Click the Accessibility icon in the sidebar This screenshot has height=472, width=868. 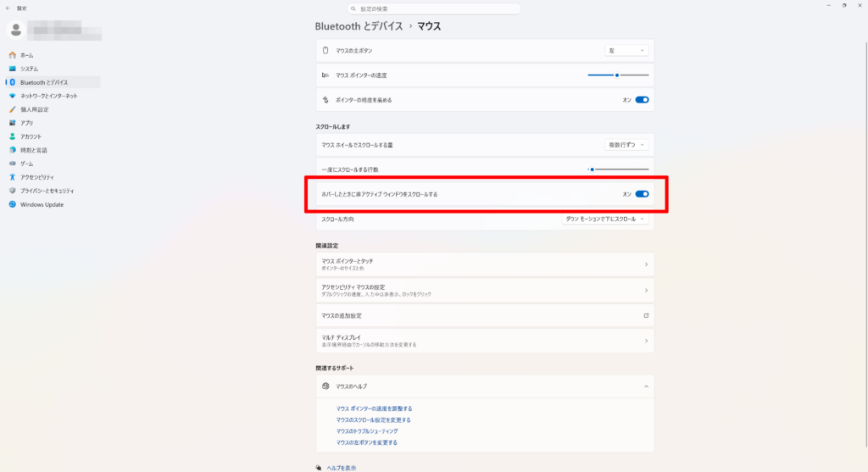click(12, 177)
